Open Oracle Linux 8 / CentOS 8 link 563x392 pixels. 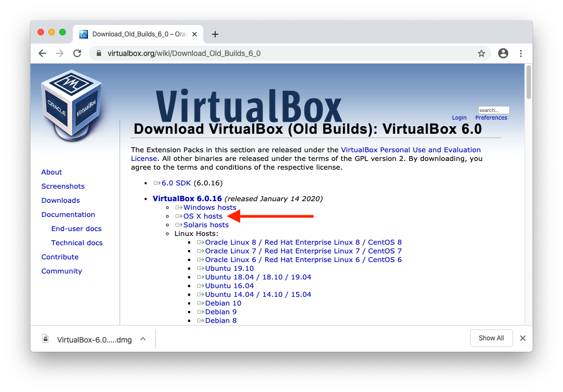(303, 242)
